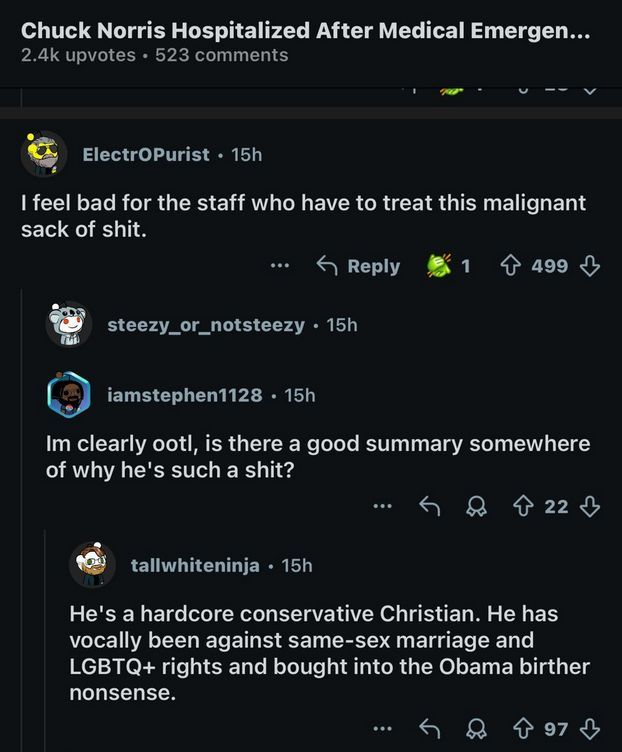Downvote ElectrOPurist's comment
The height and width of the screenshot is (752, 622).
pyautogui.click(x=590, y=266)
